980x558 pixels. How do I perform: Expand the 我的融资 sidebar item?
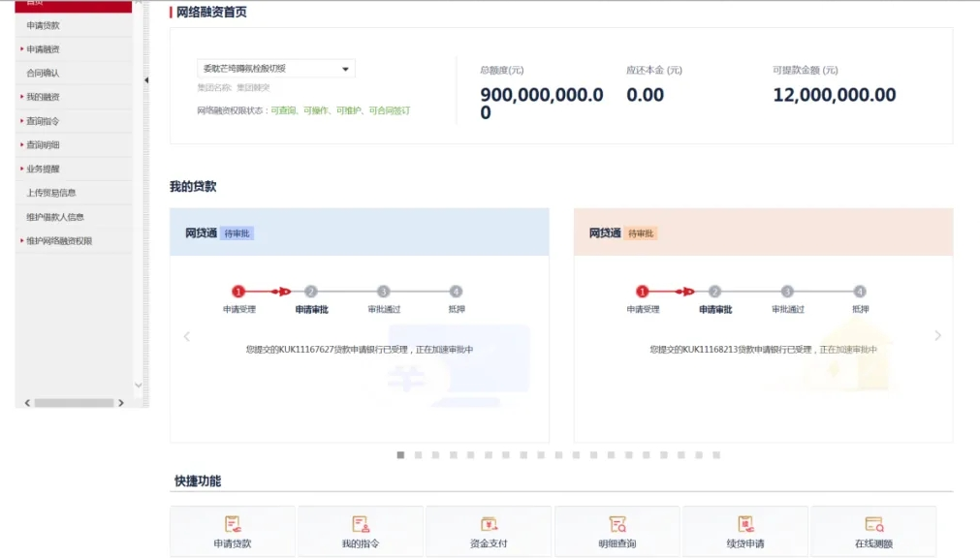tap(43, 97)
